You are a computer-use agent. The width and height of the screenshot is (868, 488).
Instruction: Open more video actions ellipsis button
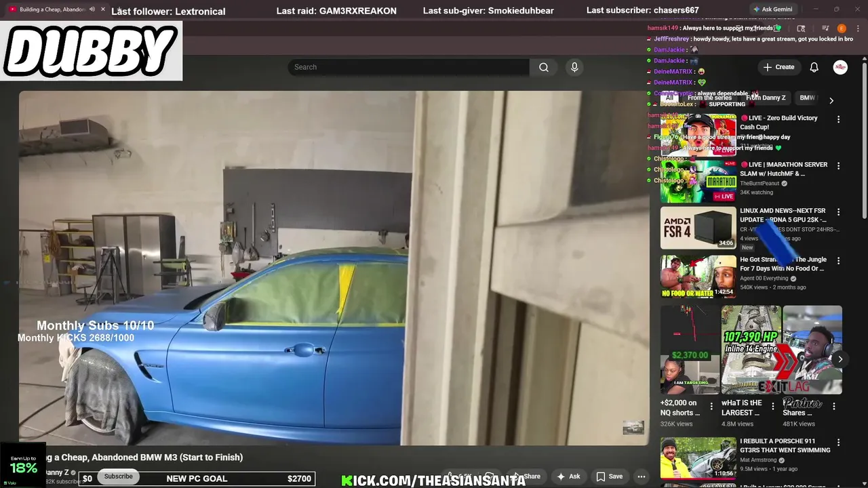coord(642,476)
